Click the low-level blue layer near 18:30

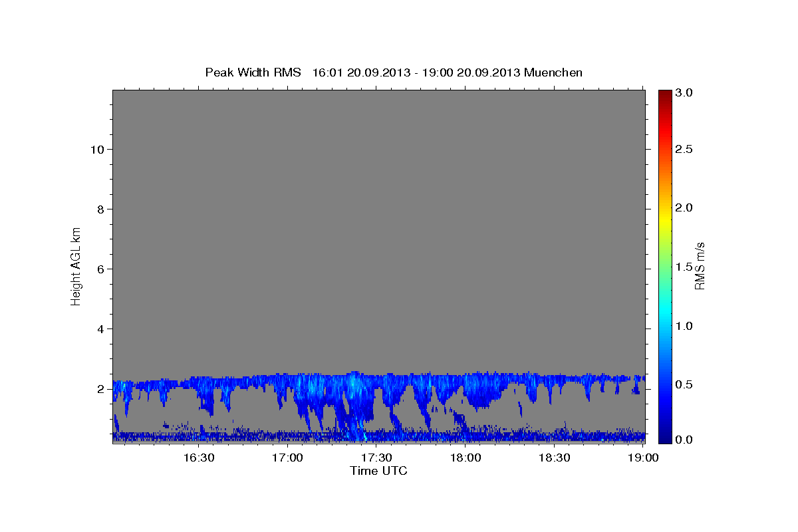coord(555,436)
